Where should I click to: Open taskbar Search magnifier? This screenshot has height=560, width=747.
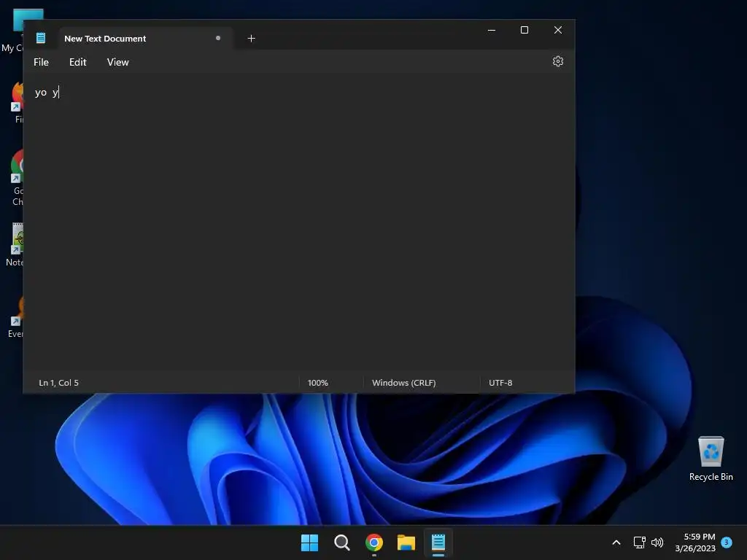click(x=342, y=542)
